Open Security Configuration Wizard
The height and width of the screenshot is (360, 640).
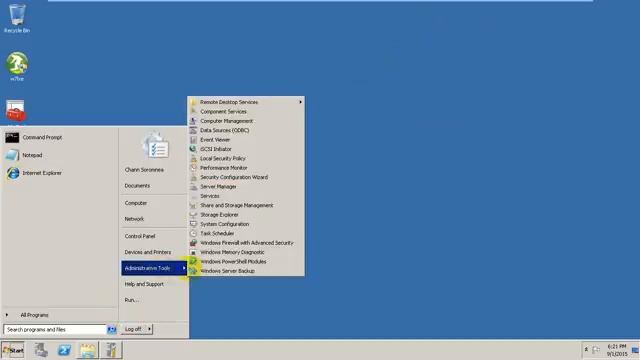coord(233,177)
